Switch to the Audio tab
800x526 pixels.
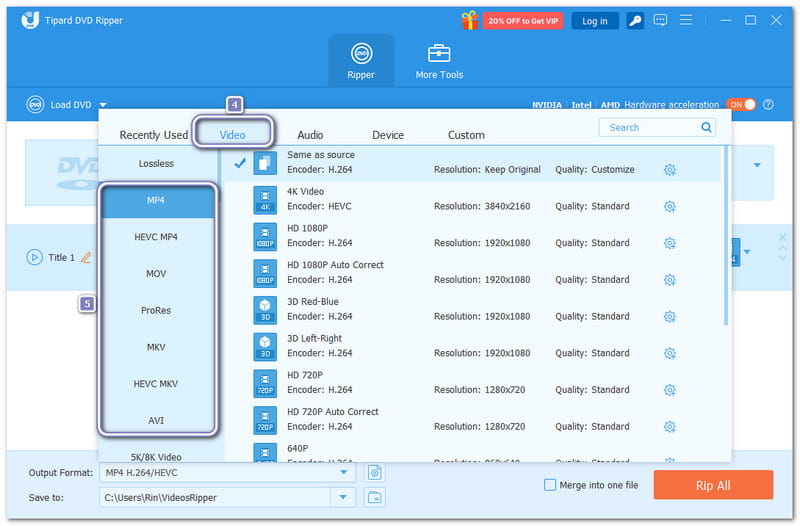pos(310,135)
